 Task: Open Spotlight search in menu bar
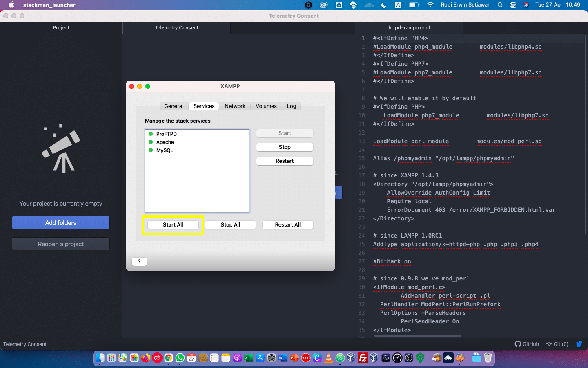coord(500,5)
